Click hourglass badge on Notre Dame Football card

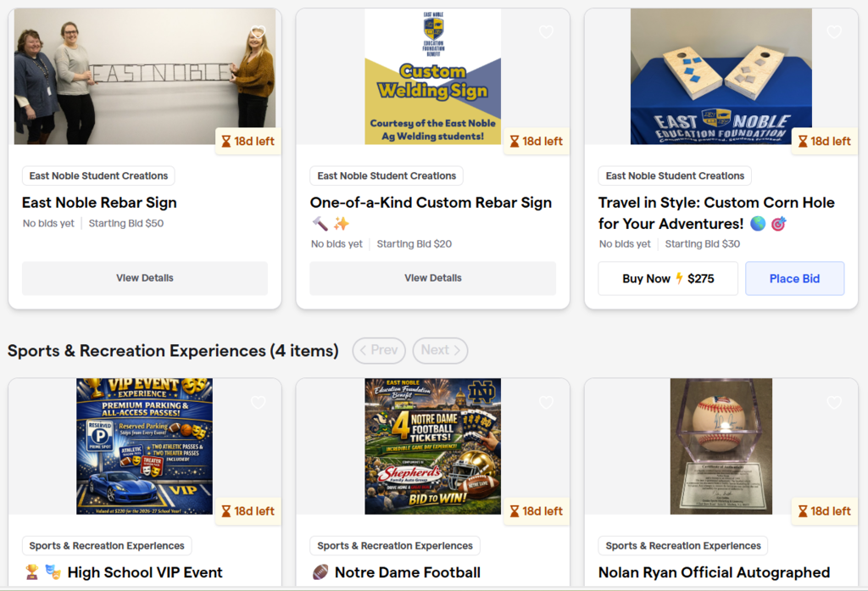pyautogui.click(x=537, y=511)
